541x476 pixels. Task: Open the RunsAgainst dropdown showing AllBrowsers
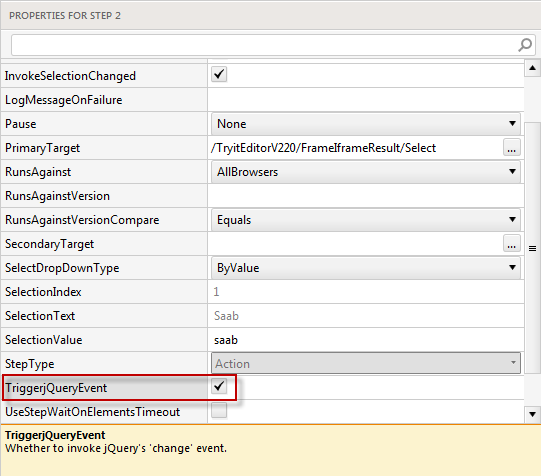366,171
